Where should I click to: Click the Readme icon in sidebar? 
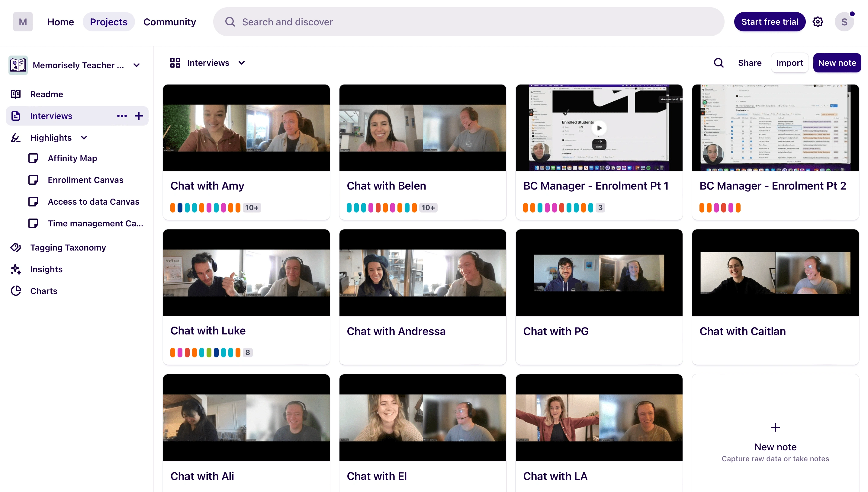[15, 94]
